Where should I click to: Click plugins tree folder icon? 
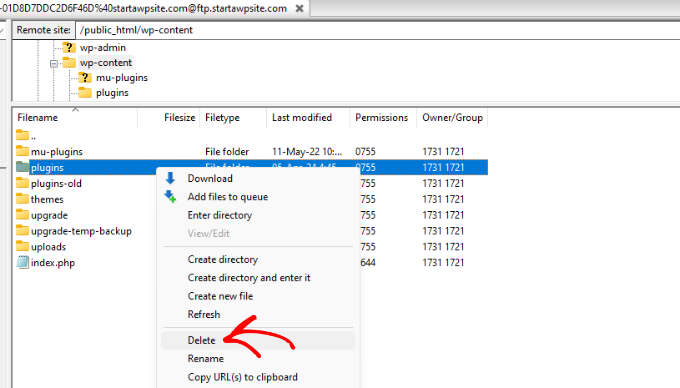(85, 92)
